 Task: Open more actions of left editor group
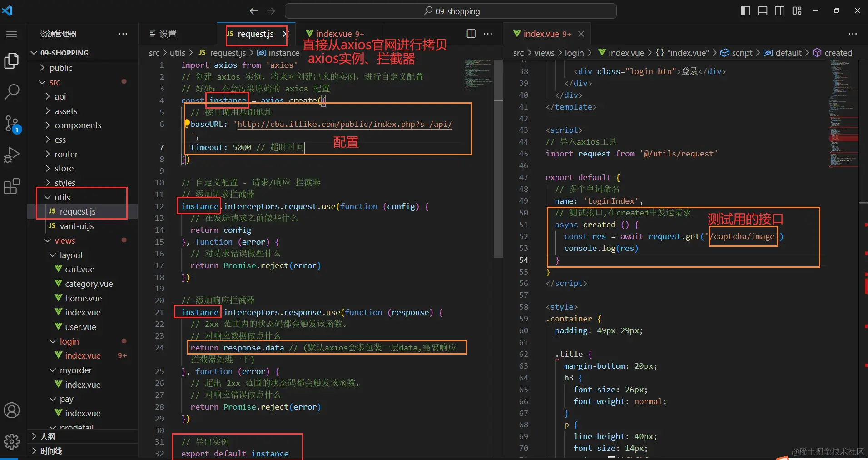tap(488, 34)
